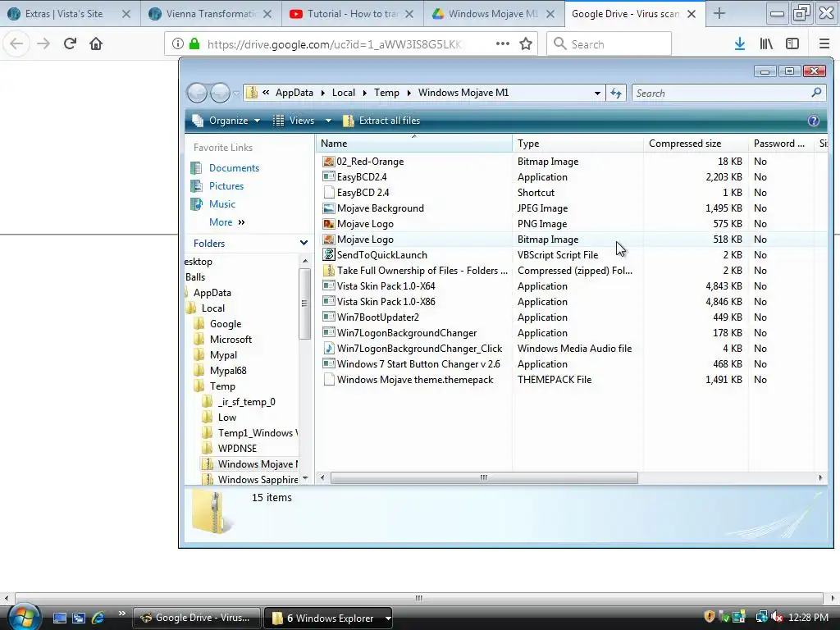Viewport: 840px width, 630px height.
Task: Click the volume icon in system tray
Action: (x=777, y=617)
